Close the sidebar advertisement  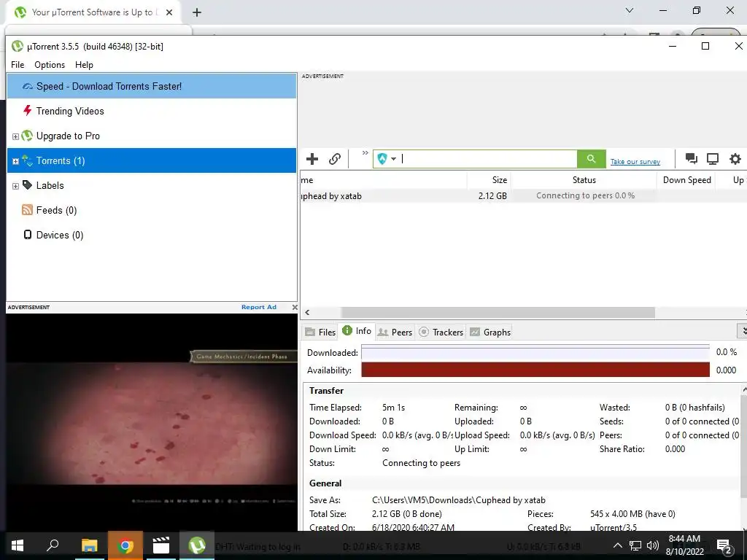tap(295, 307)
